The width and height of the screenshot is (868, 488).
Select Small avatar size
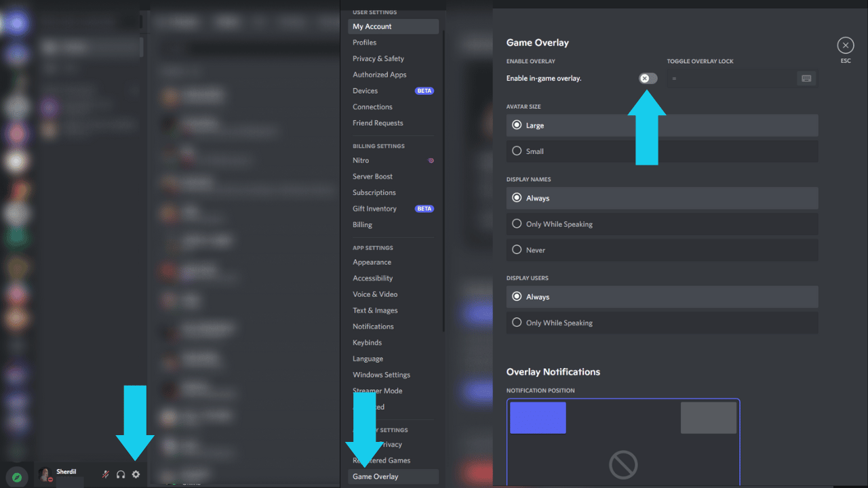point(662,151)
